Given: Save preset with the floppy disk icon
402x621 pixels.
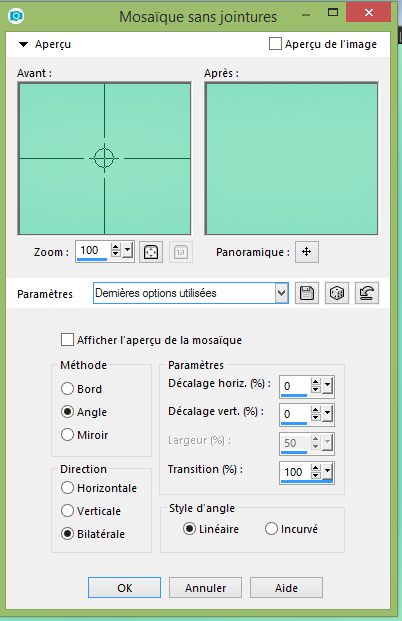Looking at the screenshot, I should point(307,293).
